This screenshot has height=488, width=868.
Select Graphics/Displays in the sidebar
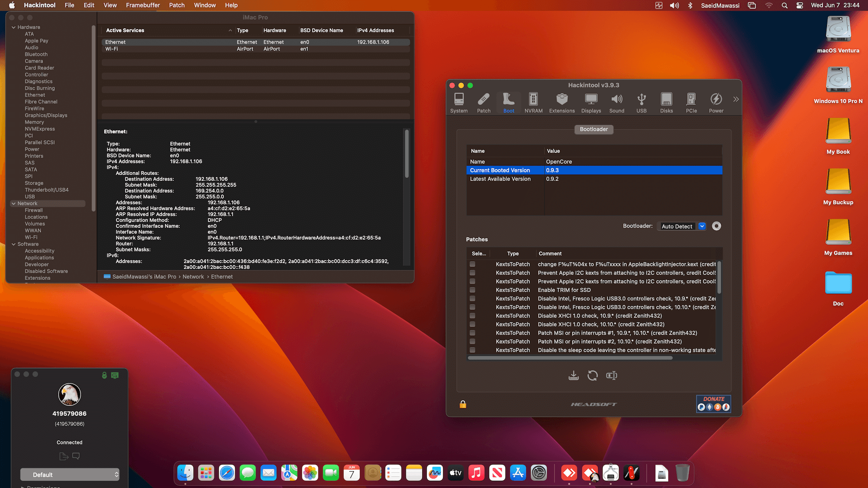(46, 115)
